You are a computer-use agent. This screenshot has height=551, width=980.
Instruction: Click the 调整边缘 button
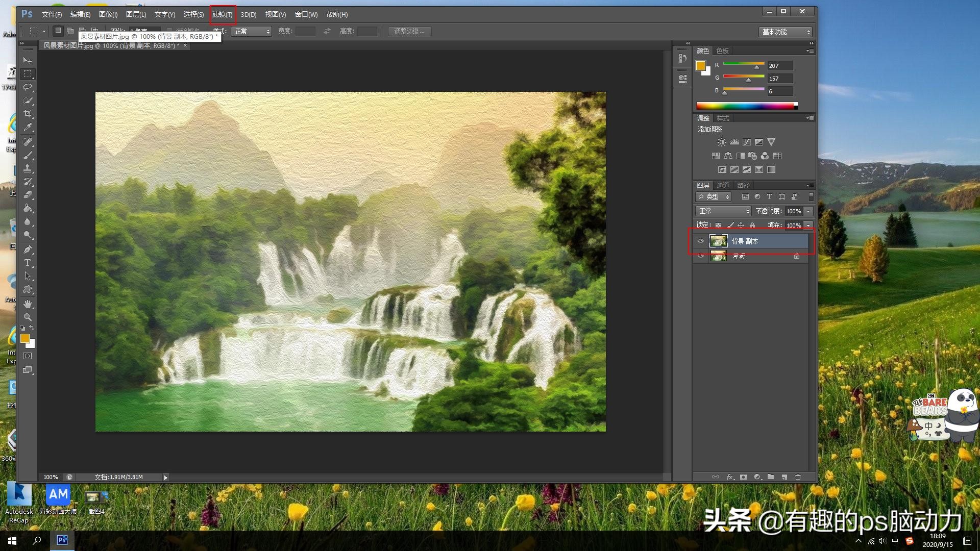click(409, 31)
